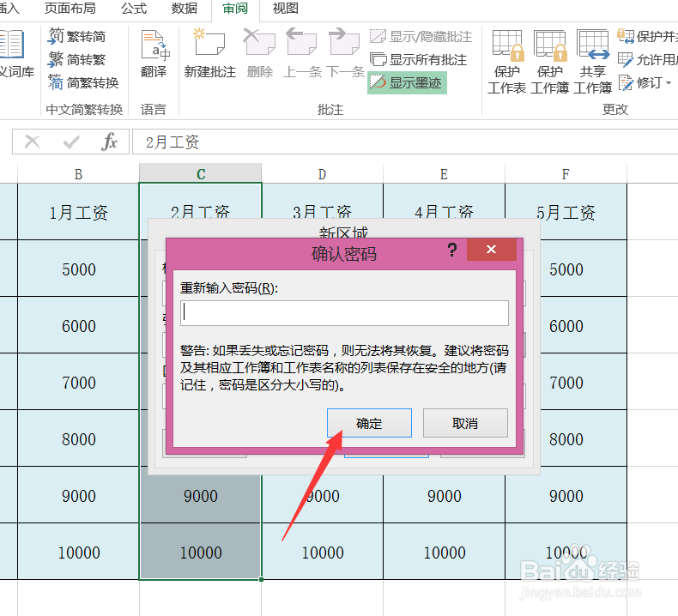Click the 确定 button in 确认密码 dialog
The width and height of the screenshot is (678, 616).
(x=369, y=423)
